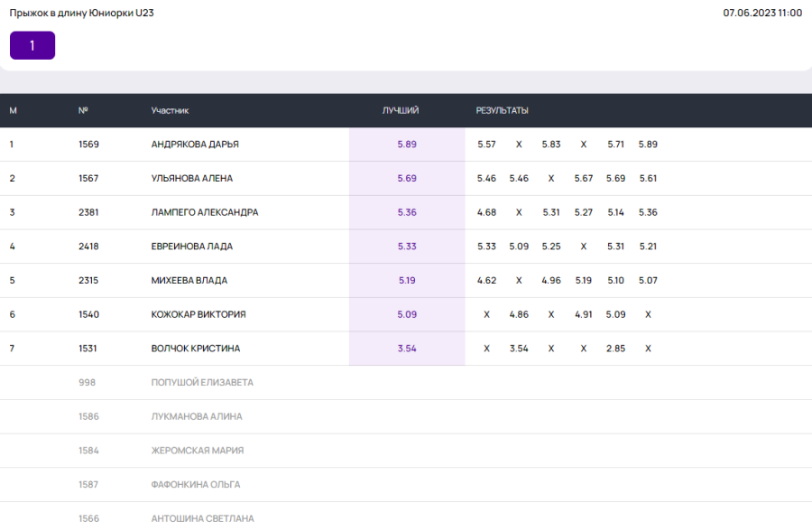Click event title "Прыжок в длину Юниорки U23"
The image size is (812, 531).
(x=81, y=13)
